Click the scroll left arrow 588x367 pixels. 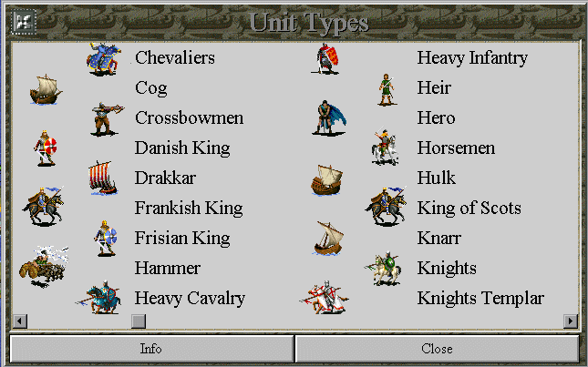(x=20, y=321)
